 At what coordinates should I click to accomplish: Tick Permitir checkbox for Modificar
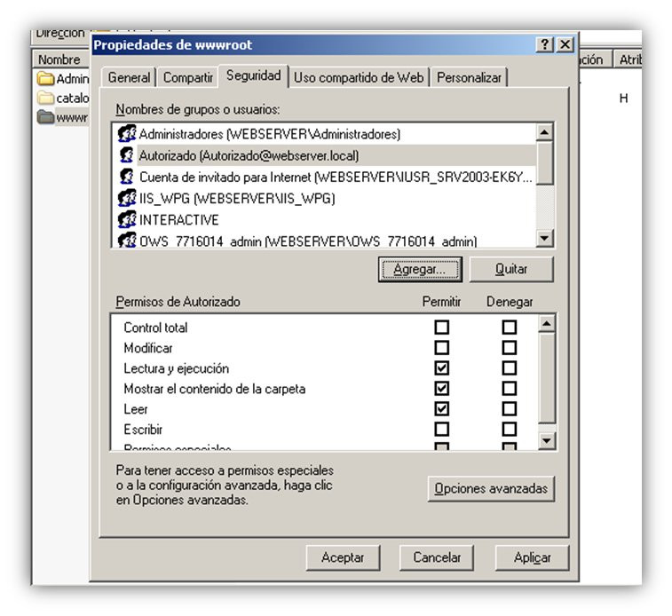[x=441, y=347]
